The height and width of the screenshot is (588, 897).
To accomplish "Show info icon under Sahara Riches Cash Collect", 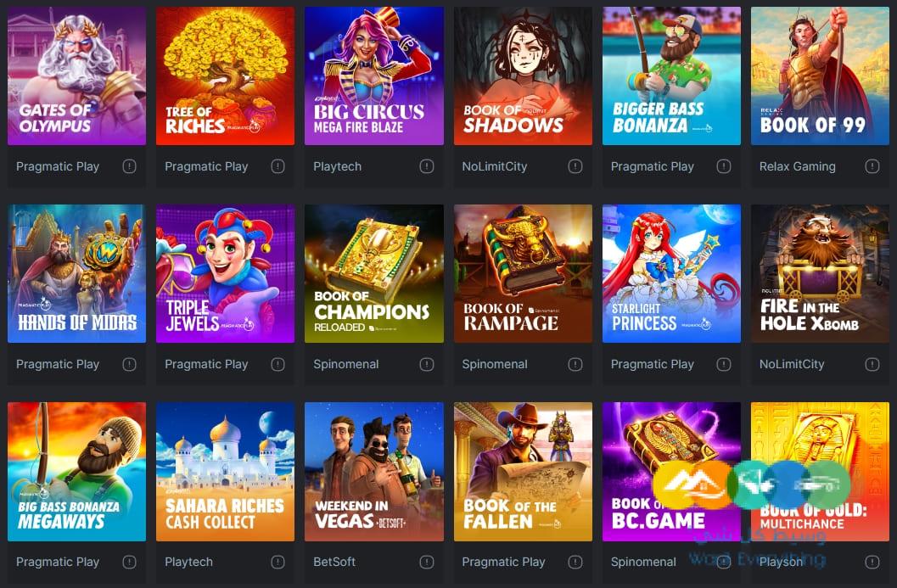I will point(278,563).
